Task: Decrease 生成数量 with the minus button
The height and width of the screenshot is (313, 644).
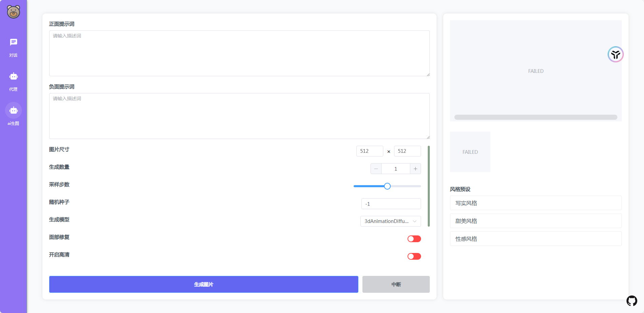Action: coord(376,169)
